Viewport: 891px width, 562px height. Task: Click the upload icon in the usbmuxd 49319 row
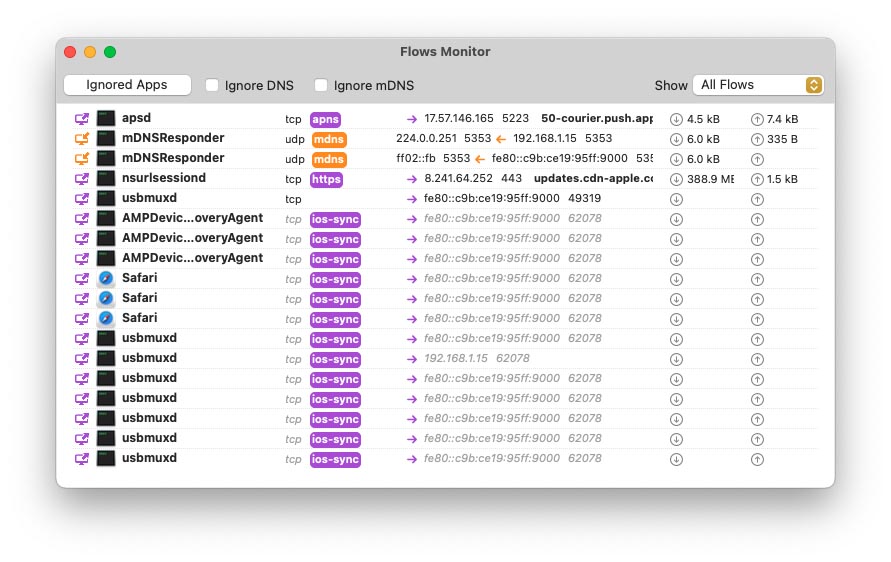point(757,199)
